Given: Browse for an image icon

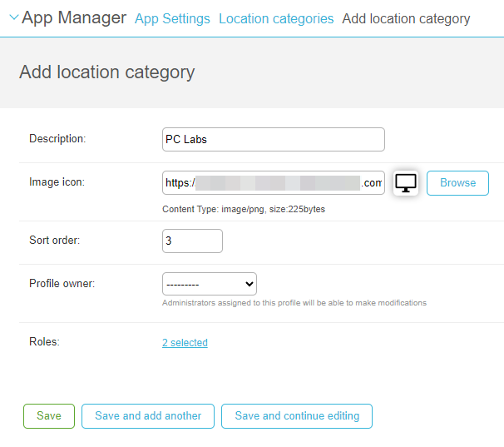Looking at the screenshot, I should [x=457, y=183].
